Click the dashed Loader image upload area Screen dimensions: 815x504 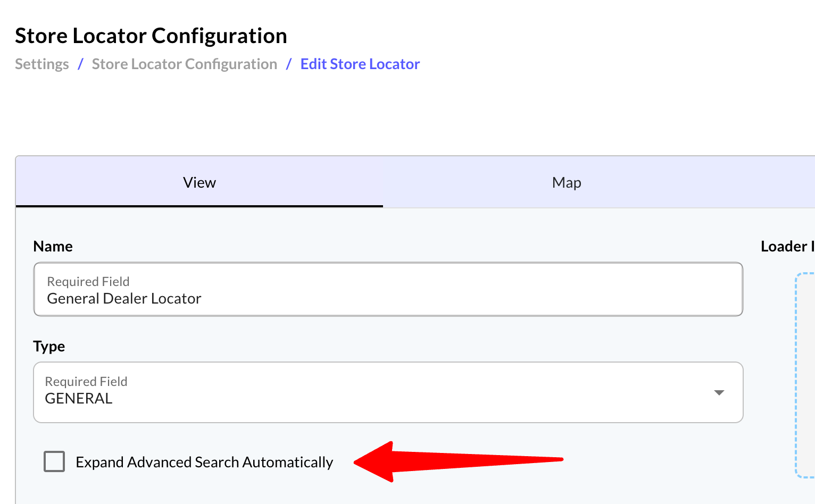click(805, 375)
